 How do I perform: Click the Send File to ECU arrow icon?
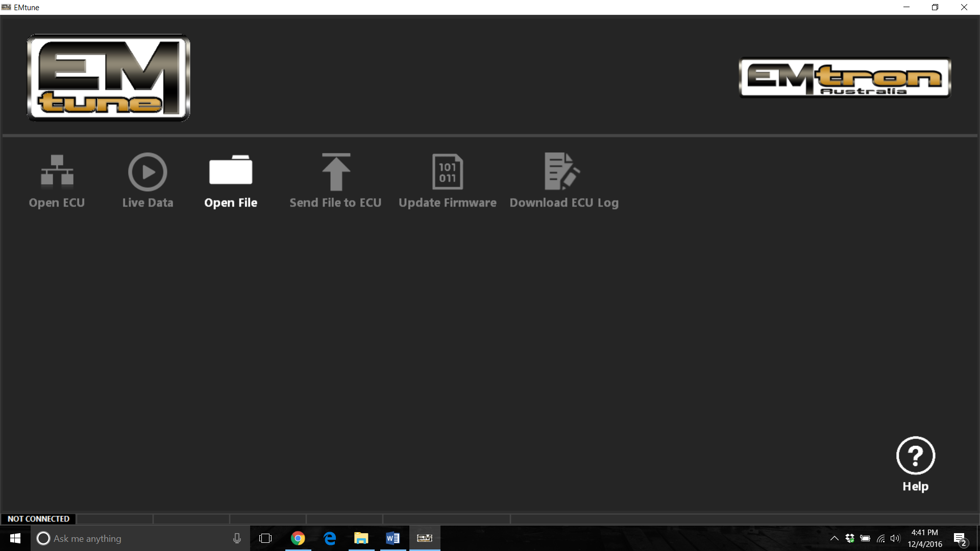coord(336,171)
